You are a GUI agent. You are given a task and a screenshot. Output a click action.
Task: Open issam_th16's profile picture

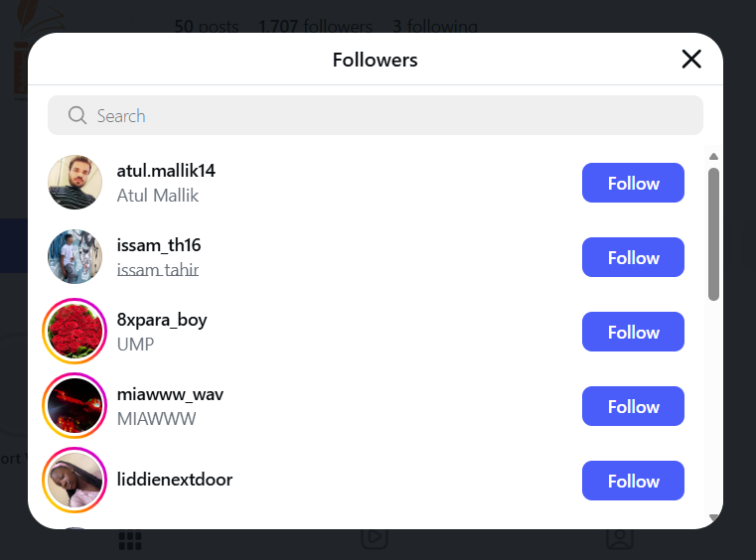point(75,257)
